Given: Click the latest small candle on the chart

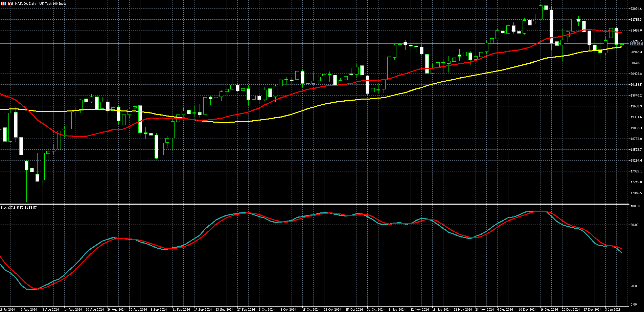Looking at the screenshot, I should (x=622, y=43).
